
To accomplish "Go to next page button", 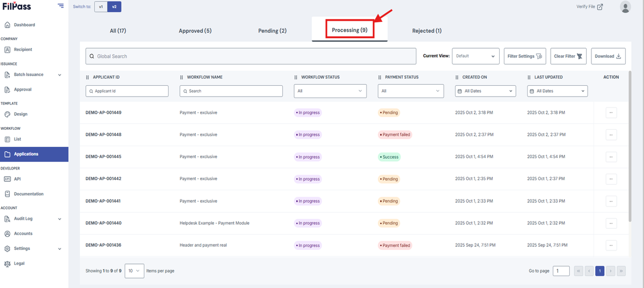I will pos(611,271).
